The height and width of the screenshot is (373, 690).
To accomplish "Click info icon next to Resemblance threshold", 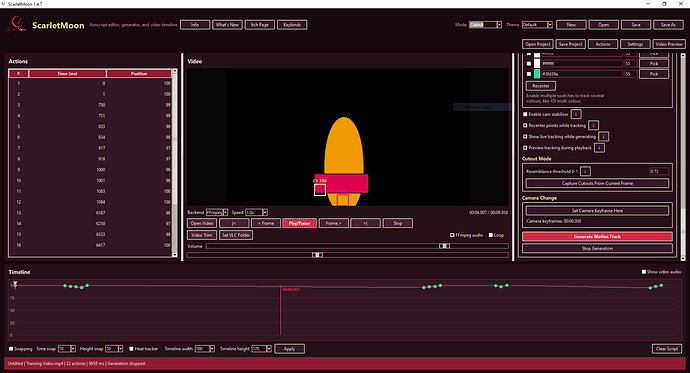I will click(585, 171).
